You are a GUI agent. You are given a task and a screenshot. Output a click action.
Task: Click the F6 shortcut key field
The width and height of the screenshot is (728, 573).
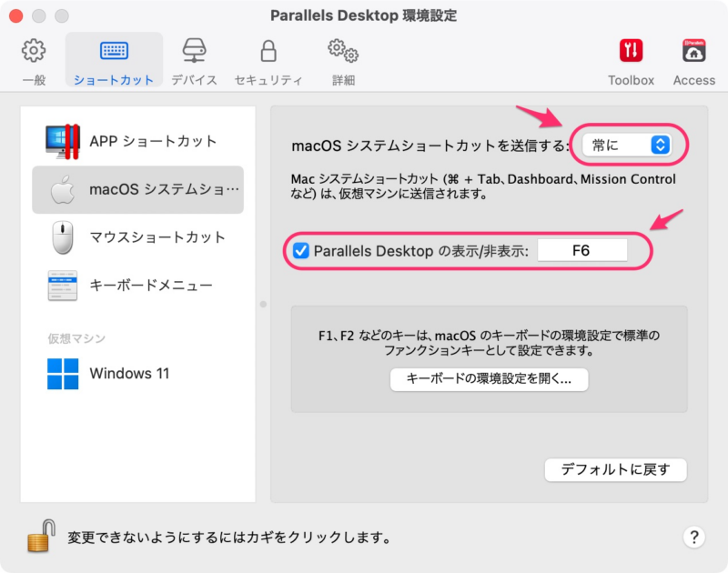(x=582, y=250)
